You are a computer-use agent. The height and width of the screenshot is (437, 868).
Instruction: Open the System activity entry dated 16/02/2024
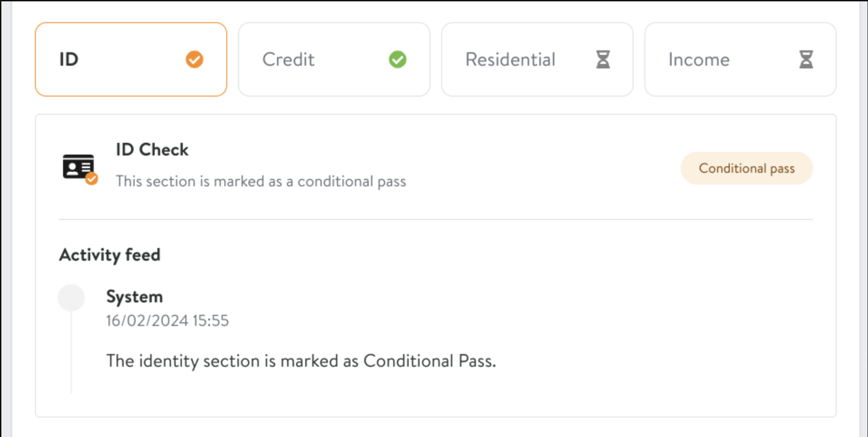pyautogui.click(x=167, y=320)
